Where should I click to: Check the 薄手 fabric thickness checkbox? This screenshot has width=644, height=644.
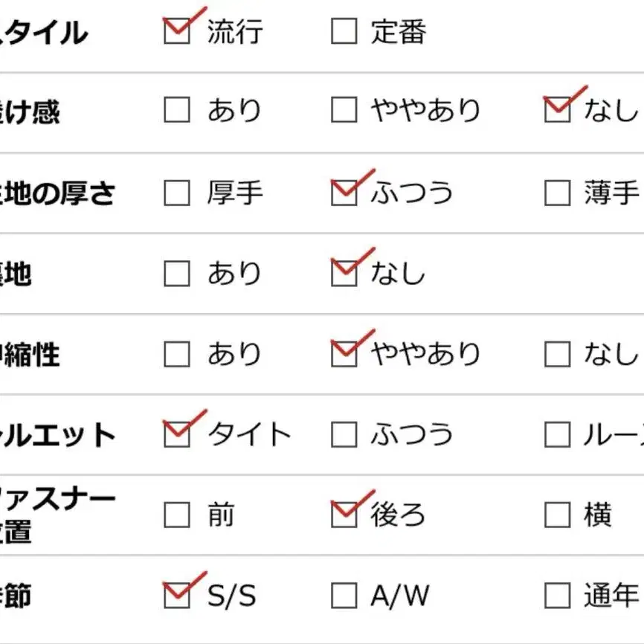(x=557, y=193)
